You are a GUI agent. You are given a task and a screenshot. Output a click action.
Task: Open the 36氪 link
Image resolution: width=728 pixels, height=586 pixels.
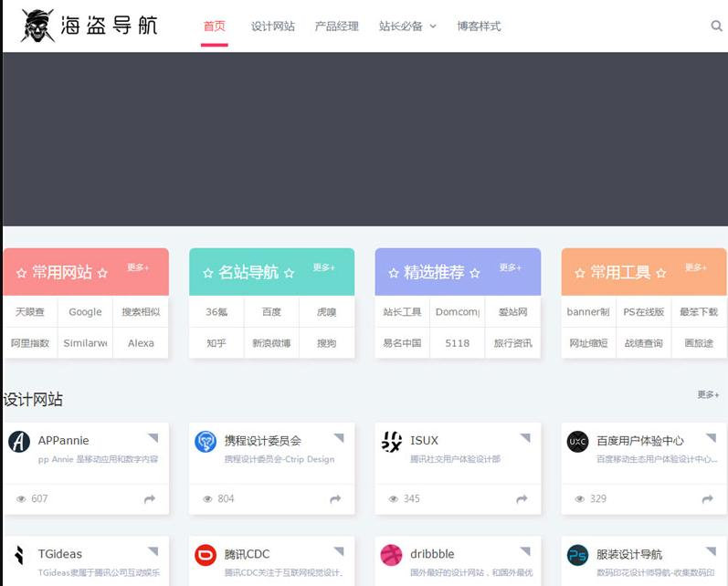216,312
